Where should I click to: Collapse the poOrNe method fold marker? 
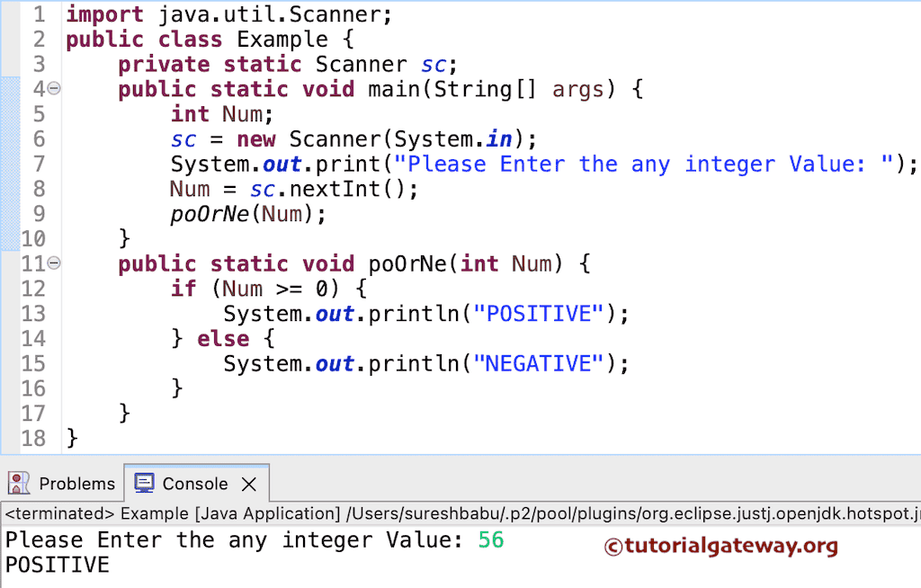pos(52,263)
